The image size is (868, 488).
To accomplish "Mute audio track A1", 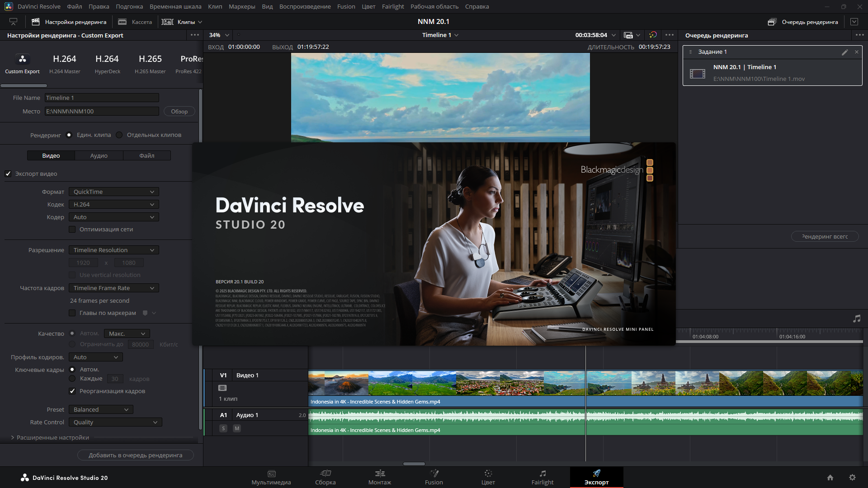I will [x=237, y=428].
